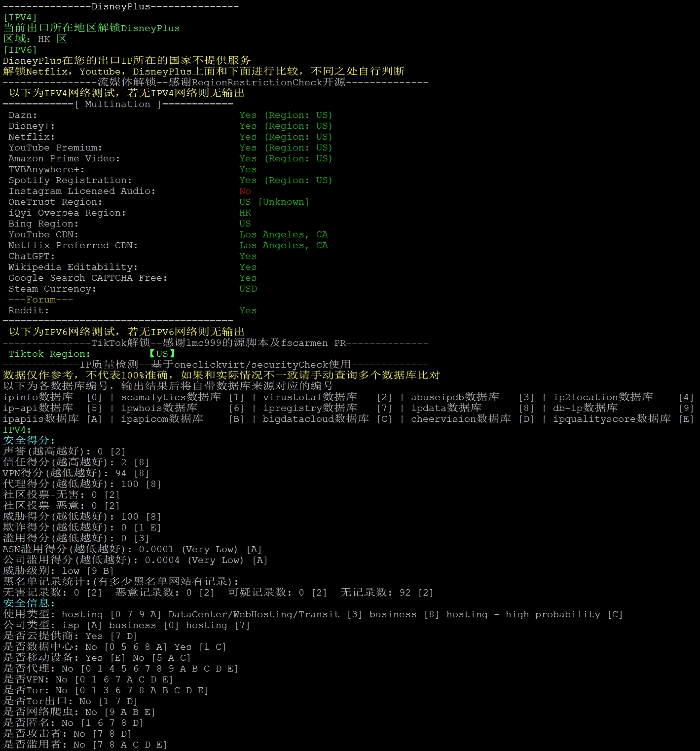Click the DisneyPlus section header line
Viewport: 700px width, 751px height.
tap(121, 6)
